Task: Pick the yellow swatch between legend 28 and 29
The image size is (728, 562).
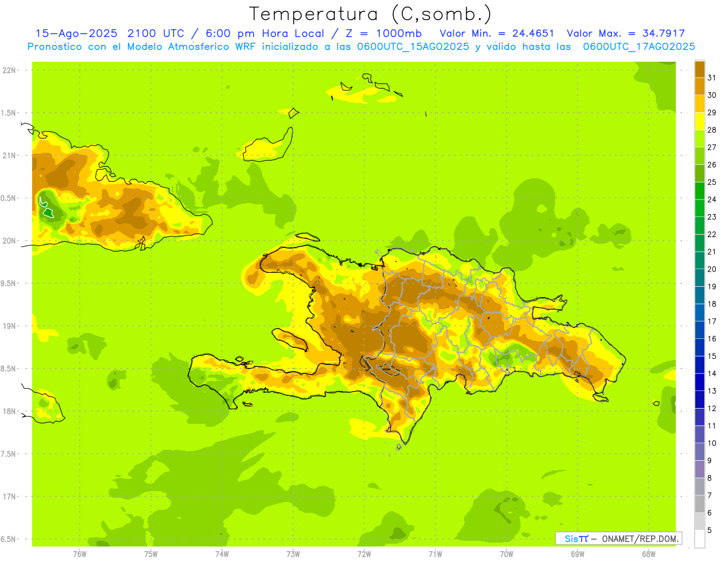Action: (x=699, y=121)
